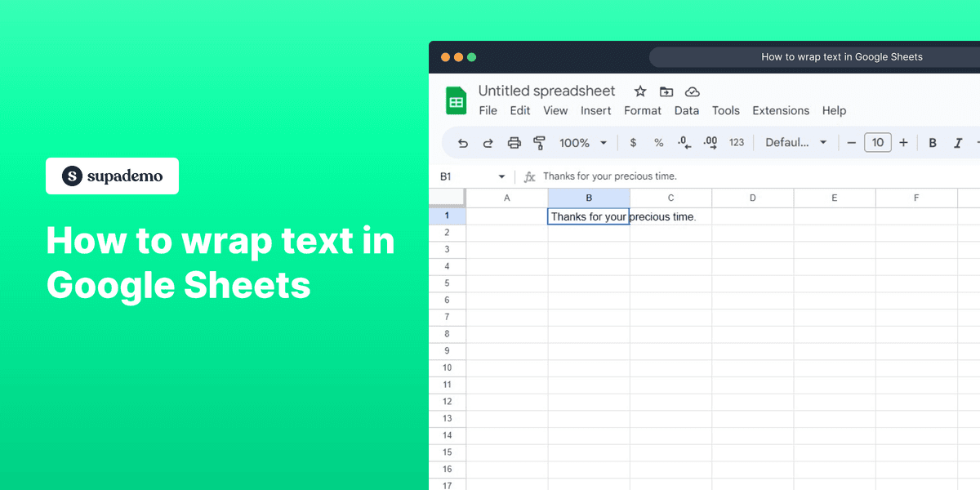Select cell A1 in the grid
980x490 pixels.
click(506, 216)
